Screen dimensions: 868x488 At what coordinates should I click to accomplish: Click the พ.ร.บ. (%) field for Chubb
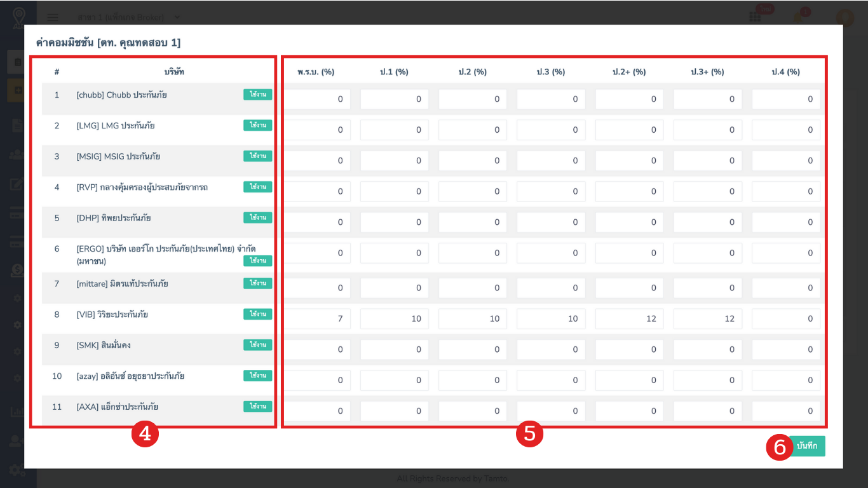(316, 99)
